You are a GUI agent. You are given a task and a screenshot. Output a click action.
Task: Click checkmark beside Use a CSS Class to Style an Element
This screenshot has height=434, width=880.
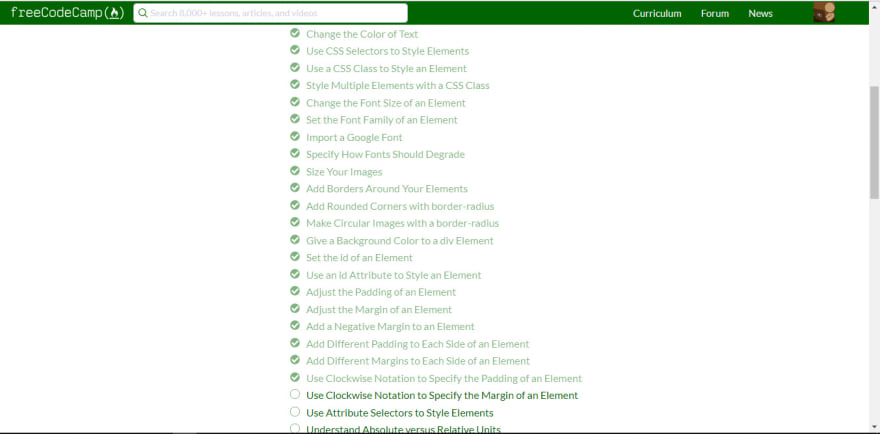tap(295, 67)
